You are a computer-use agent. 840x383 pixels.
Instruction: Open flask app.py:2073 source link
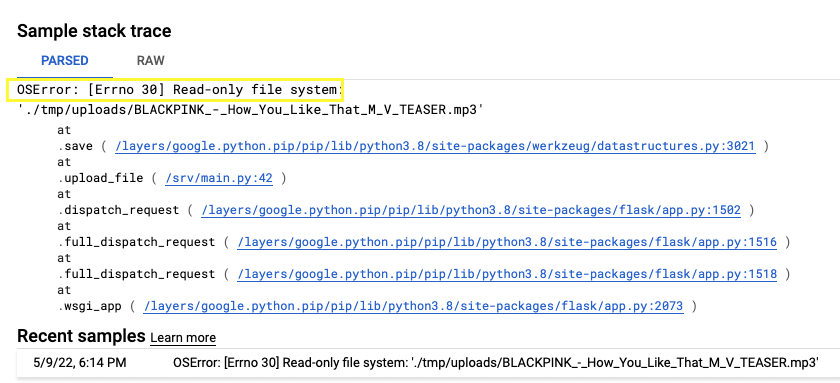414,306
